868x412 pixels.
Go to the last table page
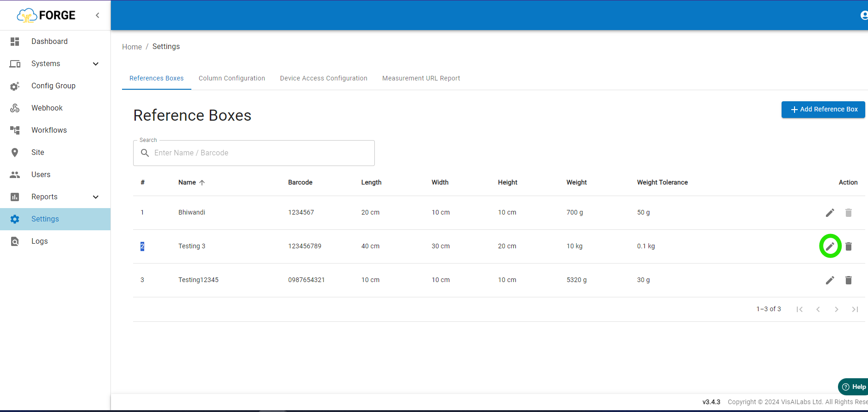coord(855,309)
